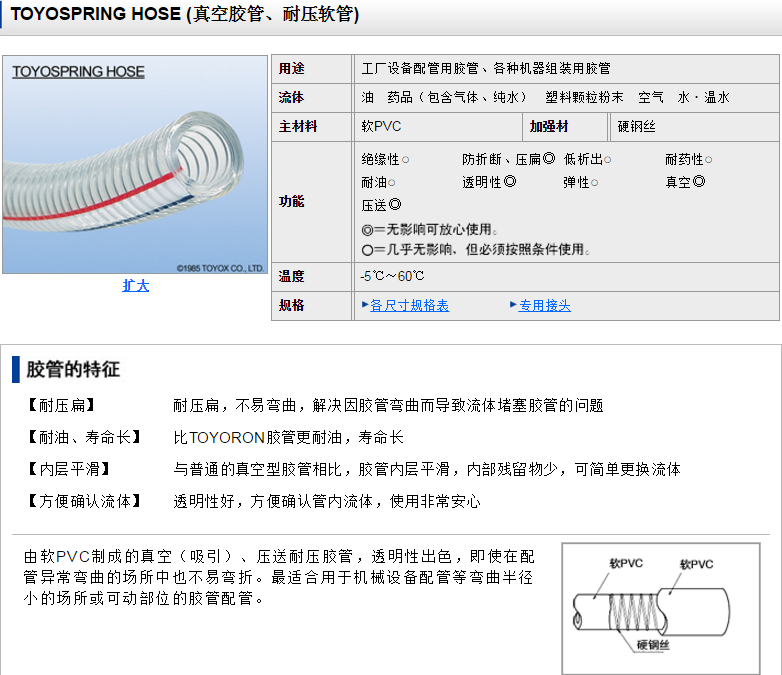Click the sentence starting 透明性好，方便确认管内流体

[327, 501]
